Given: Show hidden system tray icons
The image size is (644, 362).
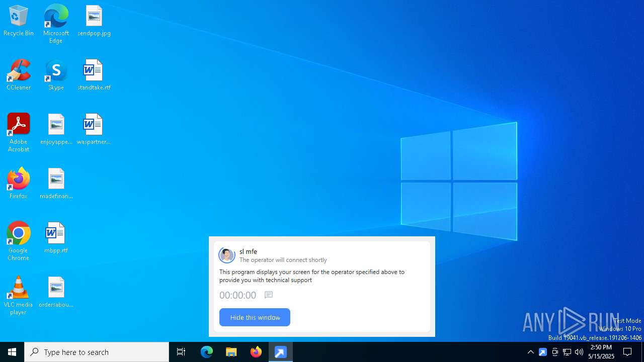Looking at the screenshot, I should point(531,352).
